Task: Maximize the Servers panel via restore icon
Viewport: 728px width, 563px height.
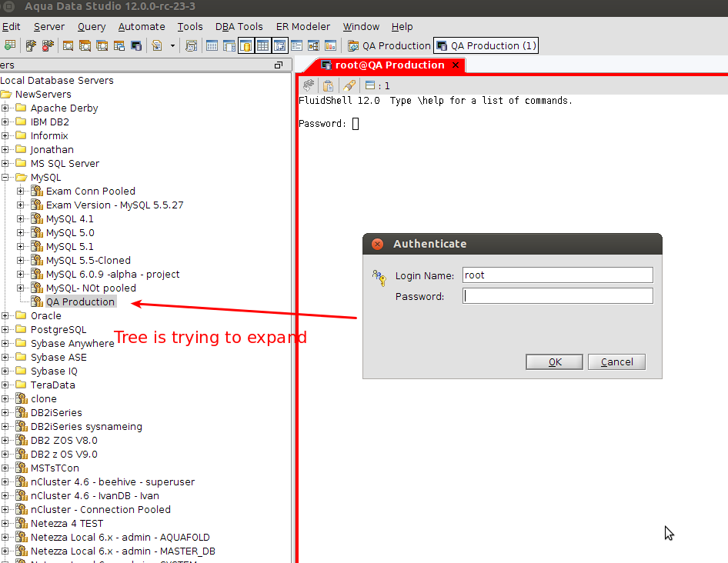Action: tap(279, 65)
